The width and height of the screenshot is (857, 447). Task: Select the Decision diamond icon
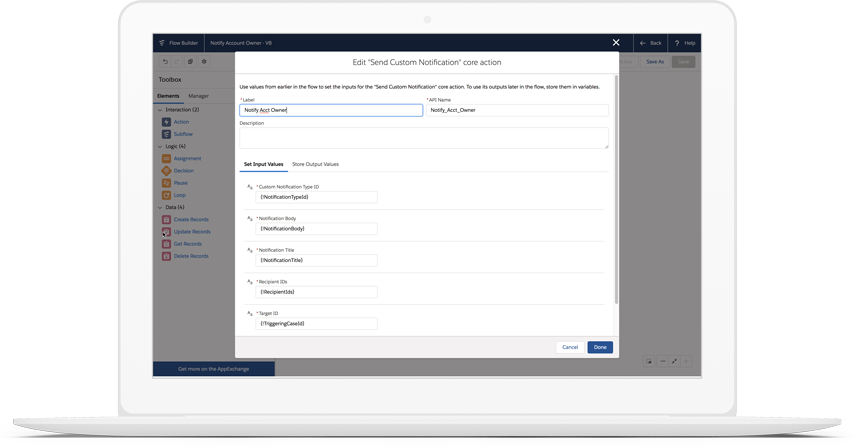[x=166, y=170]
